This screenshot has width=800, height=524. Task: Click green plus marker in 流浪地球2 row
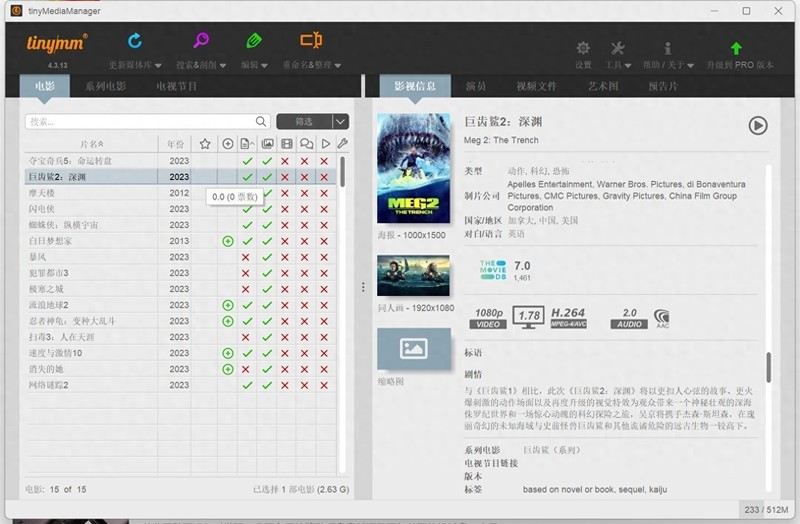click(228, 305)
